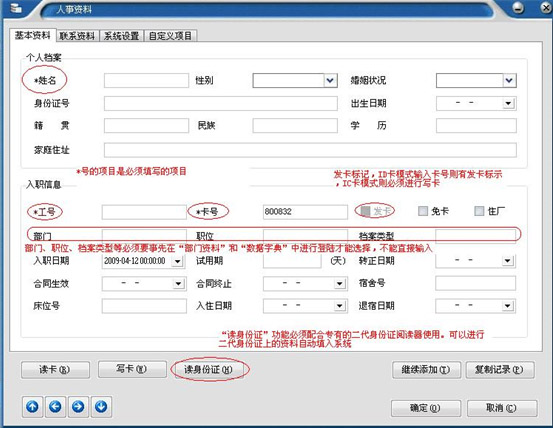Screen dimensions: 554x428
Task: Click the 读身份证 button
Action: point(208,370)
